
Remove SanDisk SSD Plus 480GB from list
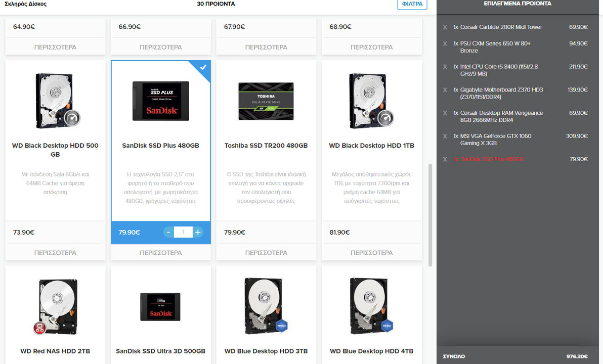[x=445, y=160]
